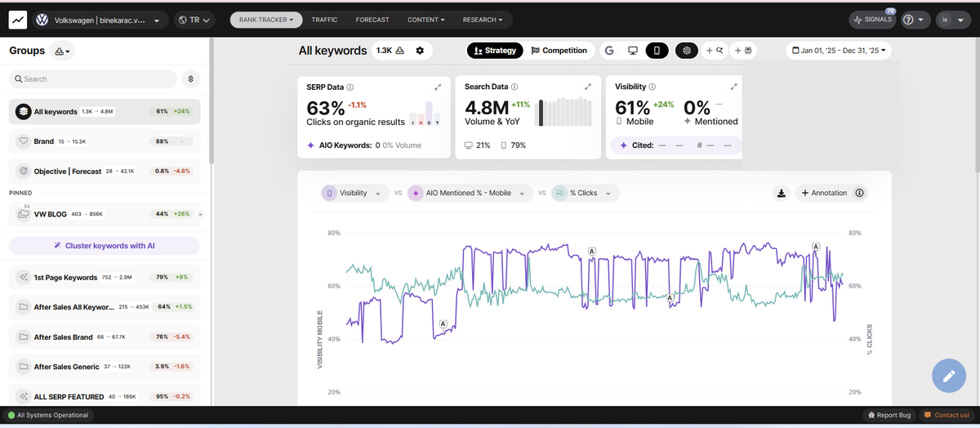This screenshot has height=428, width=980.
Task: Open the Signals notifications button
Action: tap(872, 20)
